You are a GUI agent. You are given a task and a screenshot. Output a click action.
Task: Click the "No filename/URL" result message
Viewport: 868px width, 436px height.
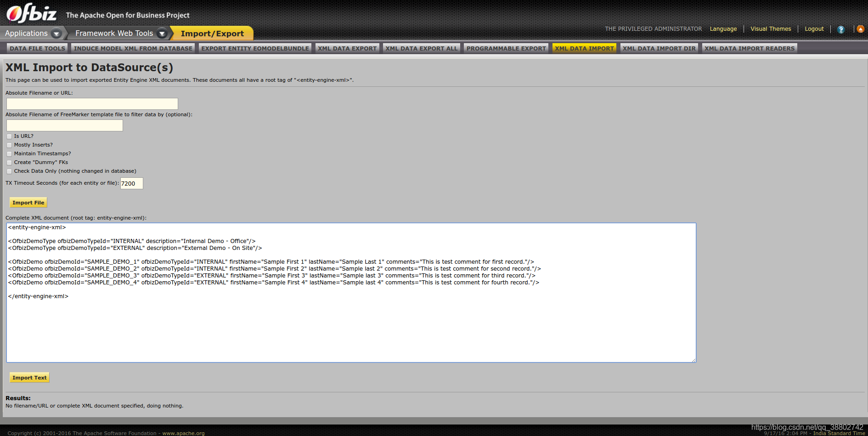tap(94, 406)
